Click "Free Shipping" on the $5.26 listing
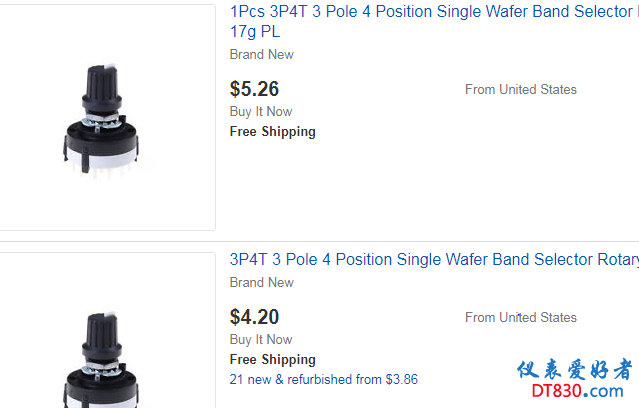Viewport: 639px width, 408px height. (x=272, y=131)
